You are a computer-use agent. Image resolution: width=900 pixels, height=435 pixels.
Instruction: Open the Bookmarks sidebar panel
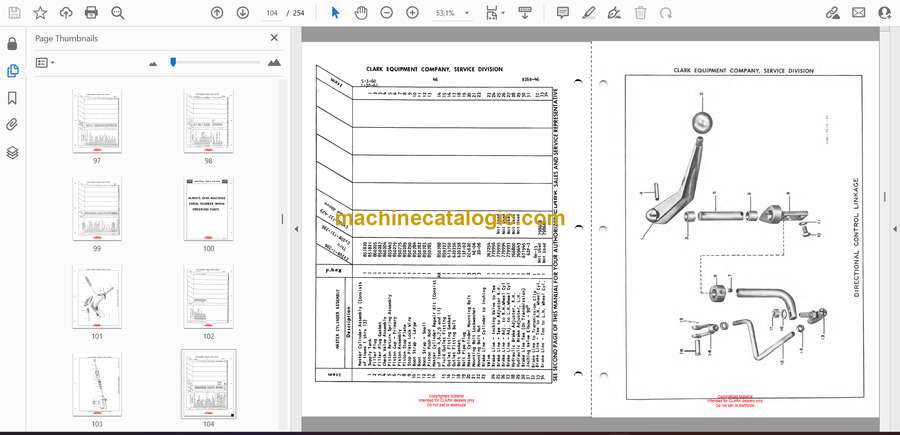12,98
